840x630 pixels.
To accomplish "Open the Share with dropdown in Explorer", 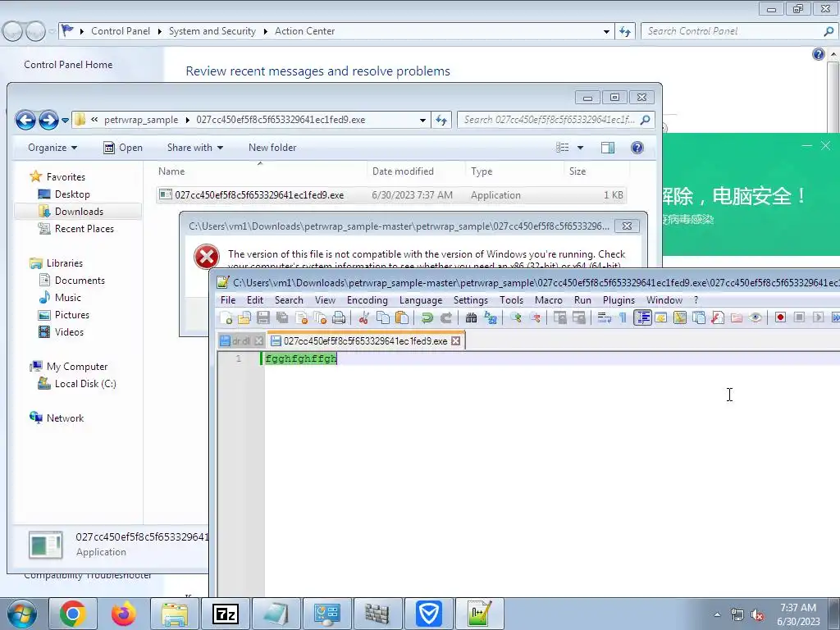I will (195, 148).
